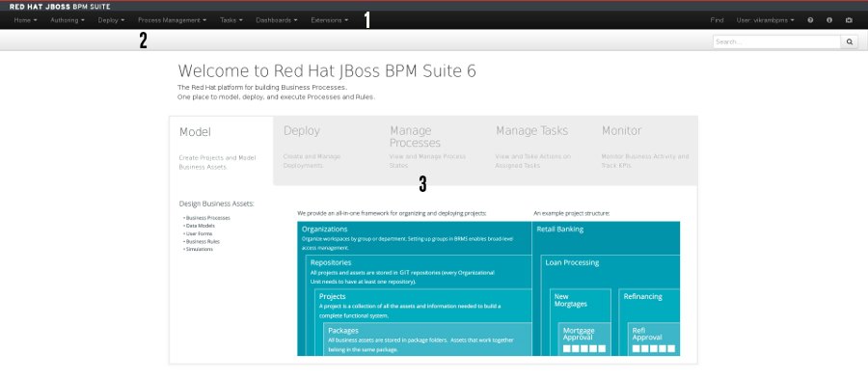Click 'An example project structure:' text
Image resolution: width=868 pixels, height=380 pixels.
point(571,213)
